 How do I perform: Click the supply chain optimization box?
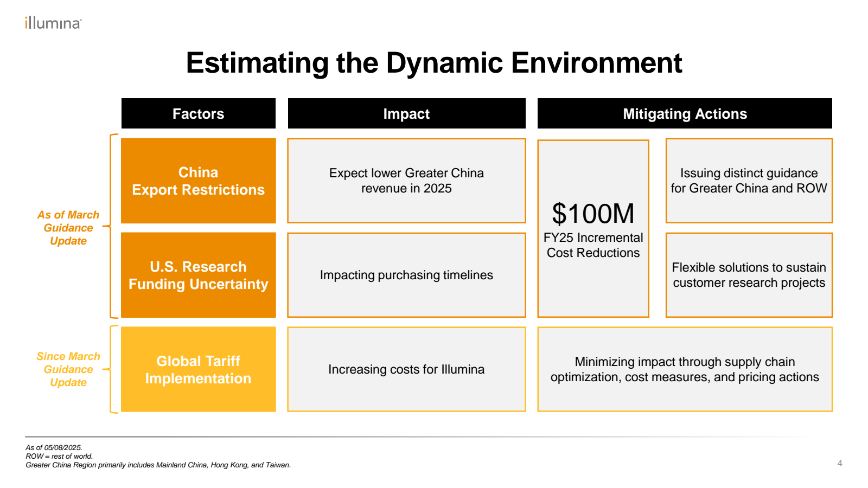point(685,370)
